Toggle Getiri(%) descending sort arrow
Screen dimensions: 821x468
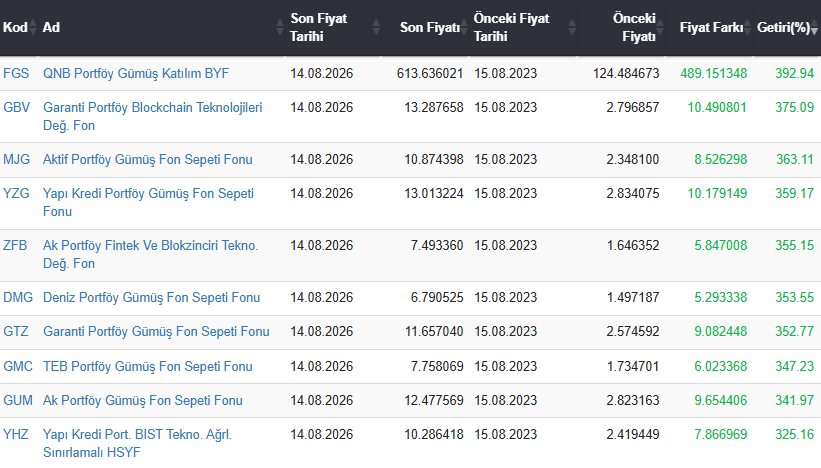(x=814, y=31)
